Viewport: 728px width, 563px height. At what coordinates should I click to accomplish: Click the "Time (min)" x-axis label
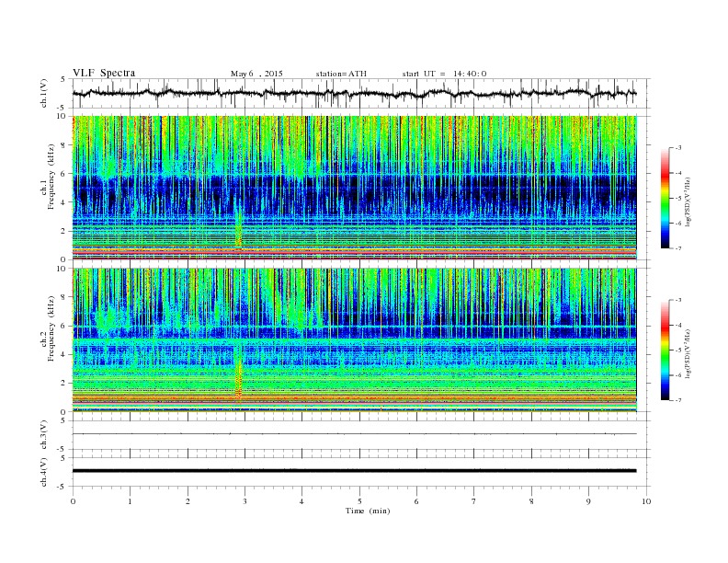pos(368,511)
